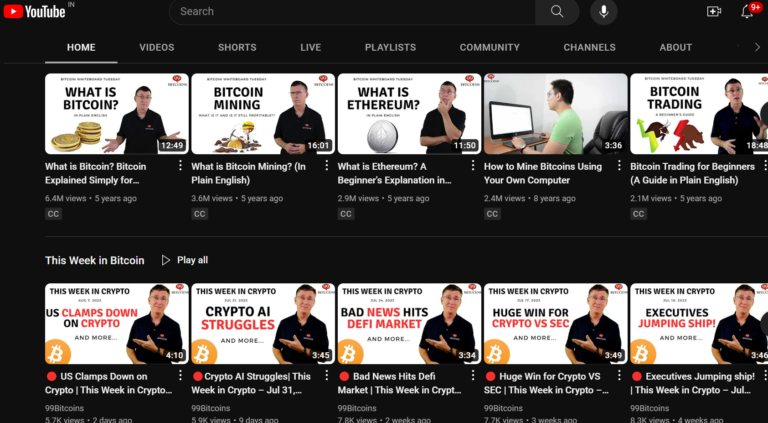
Task: Open the How to Mine Bitcoins thumbnail
Action: coord(555,114)
